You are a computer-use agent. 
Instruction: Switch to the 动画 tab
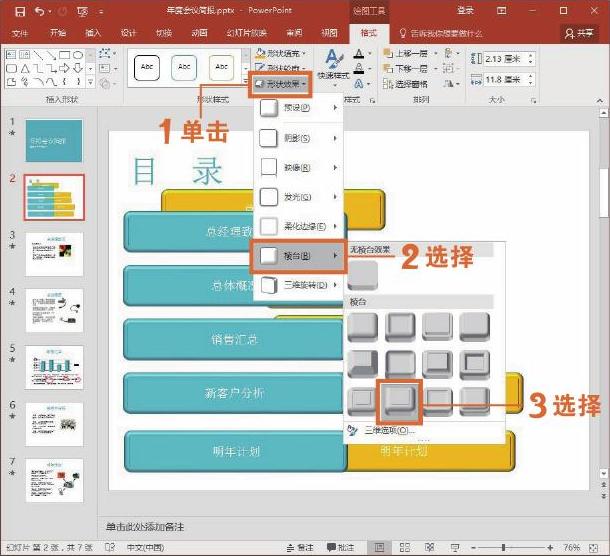tap(200, 33)
